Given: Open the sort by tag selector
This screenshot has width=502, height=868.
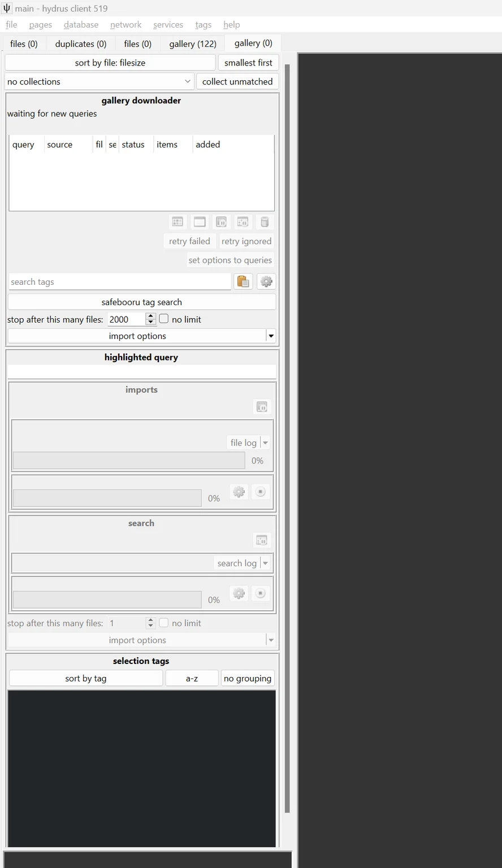Looking at the screenshot, I should pyautogui.click(x=86, y=678).
